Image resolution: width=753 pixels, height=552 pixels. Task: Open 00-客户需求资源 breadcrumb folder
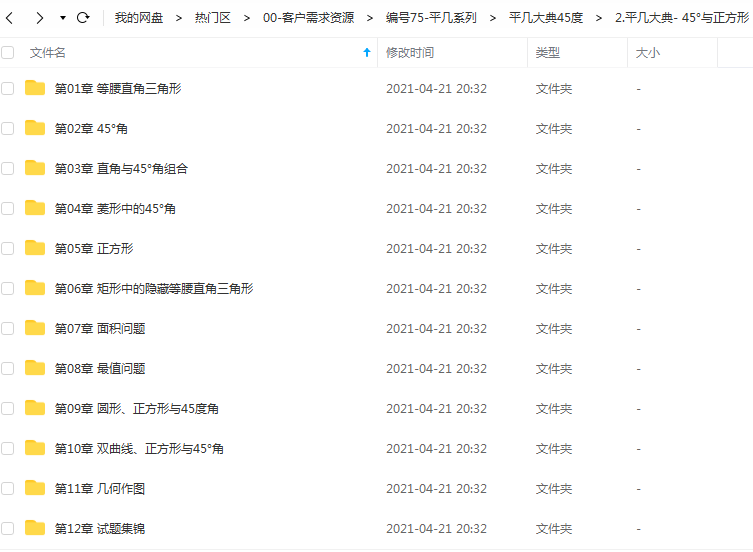(308, 18)
